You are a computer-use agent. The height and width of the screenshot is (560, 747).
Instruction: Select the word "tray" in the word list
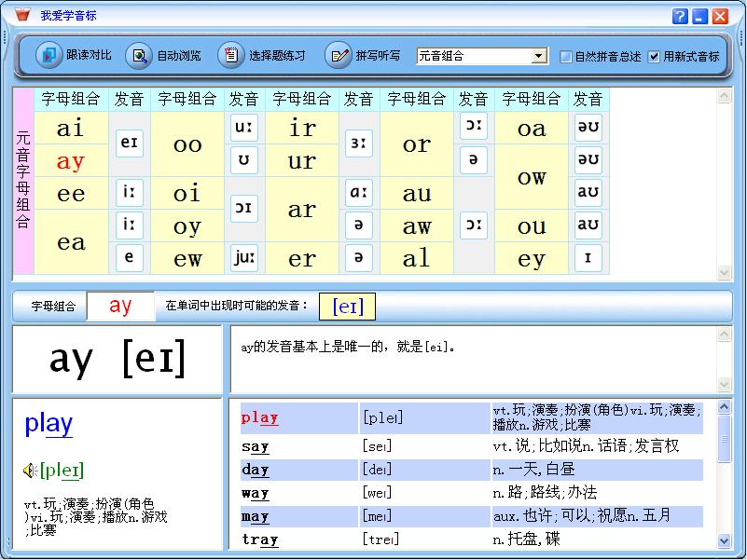pyautogui.click(x=260, y=539)
